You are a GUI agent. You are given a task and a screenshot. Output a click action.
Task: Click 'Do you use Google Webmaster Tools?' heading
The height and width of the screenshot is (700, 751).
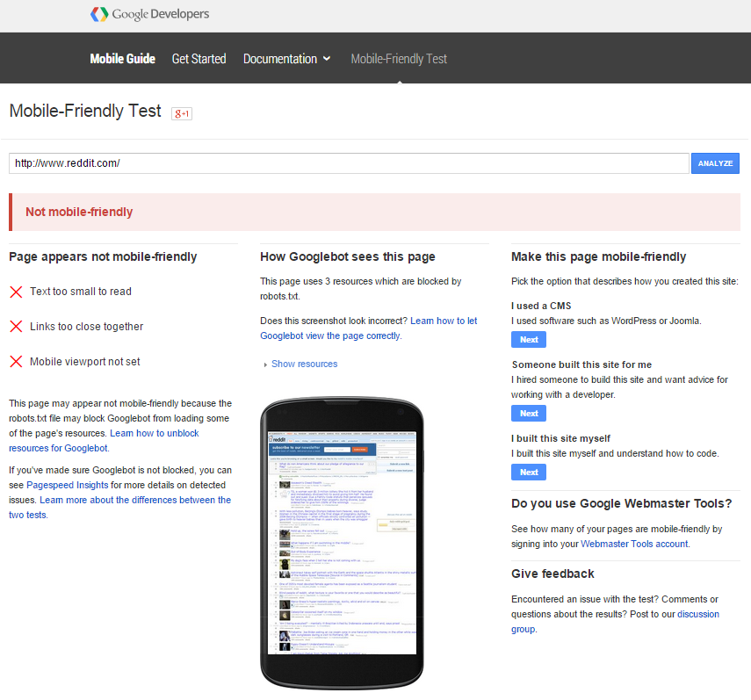click(x=622, y=503)
